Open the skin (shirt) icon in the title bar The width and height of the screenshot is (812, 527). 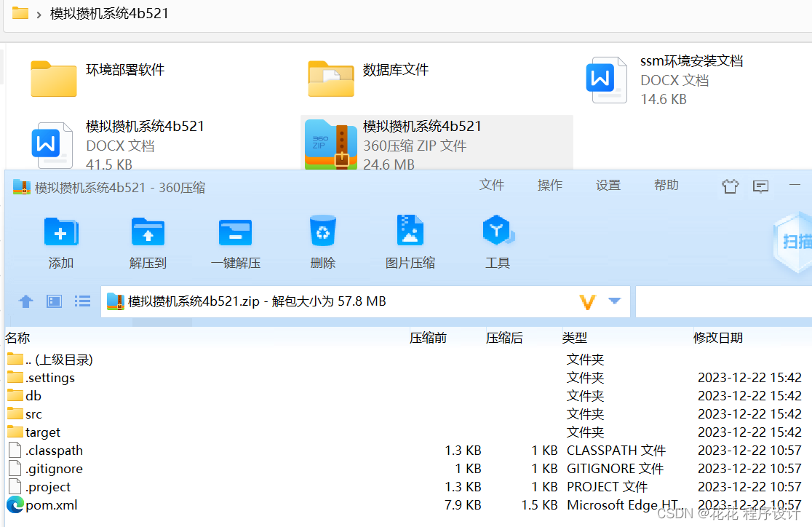coord(731,186)
